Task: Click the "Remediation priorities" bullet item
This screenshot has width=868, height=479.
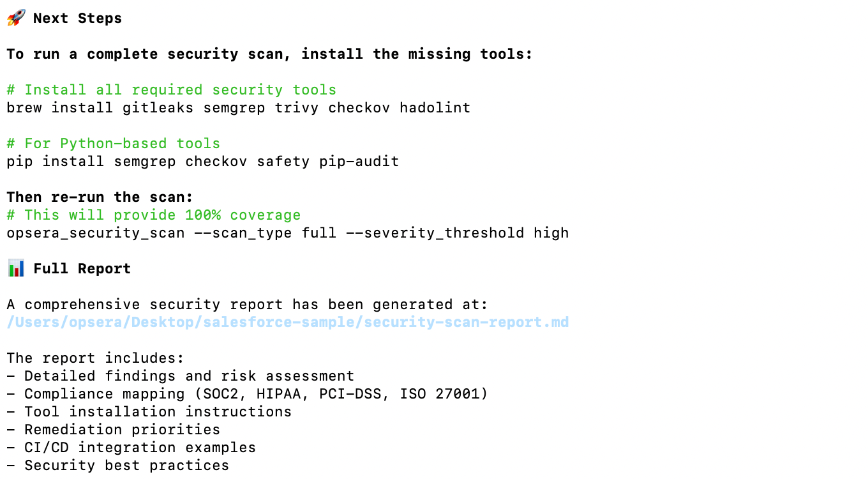Action: (x=122, y=430)
